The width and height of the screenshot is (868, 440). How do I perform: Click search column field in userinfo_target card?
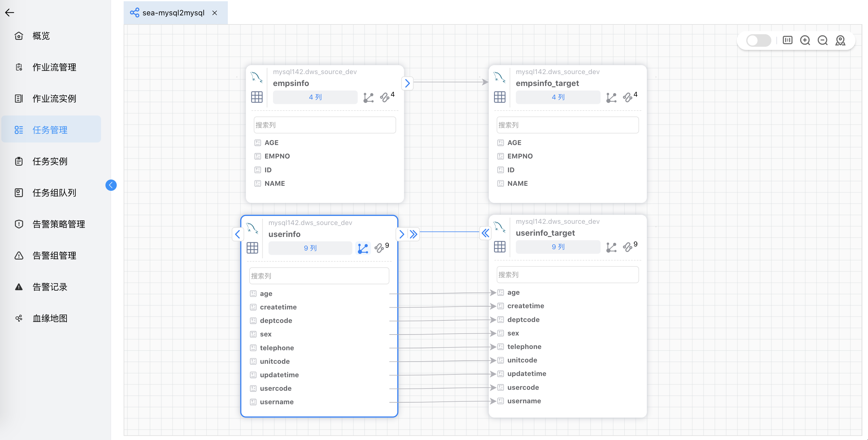point(567,275)
